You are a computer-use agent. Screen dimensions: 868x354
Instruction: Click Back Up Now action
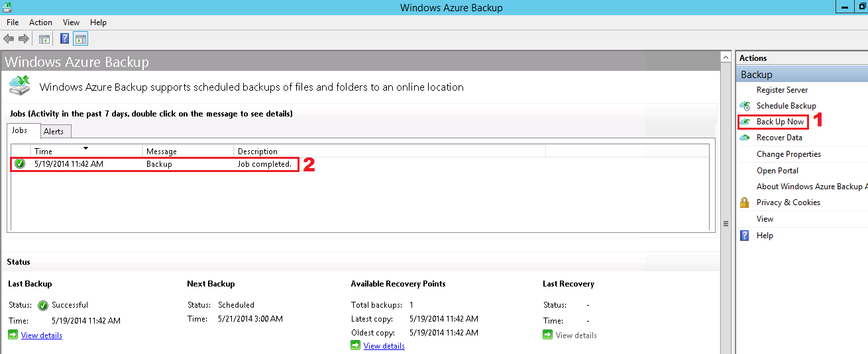pyautogui.click(x=780, y=122)
